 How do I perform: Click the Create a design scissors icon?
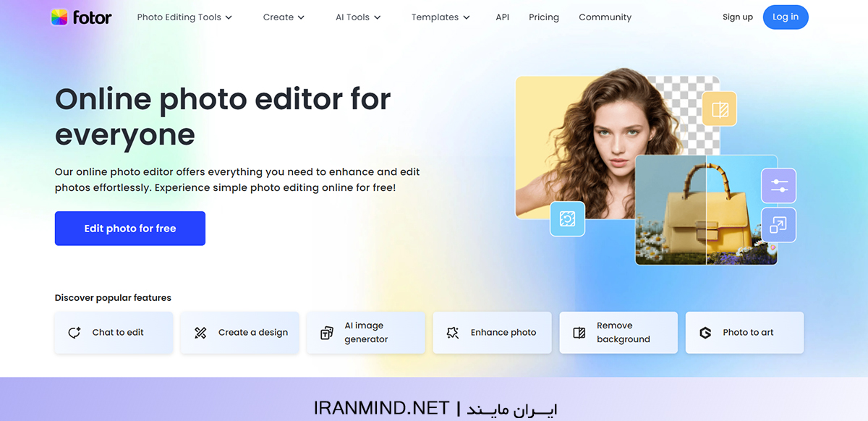pyautogui.click(x=200, y=332)
